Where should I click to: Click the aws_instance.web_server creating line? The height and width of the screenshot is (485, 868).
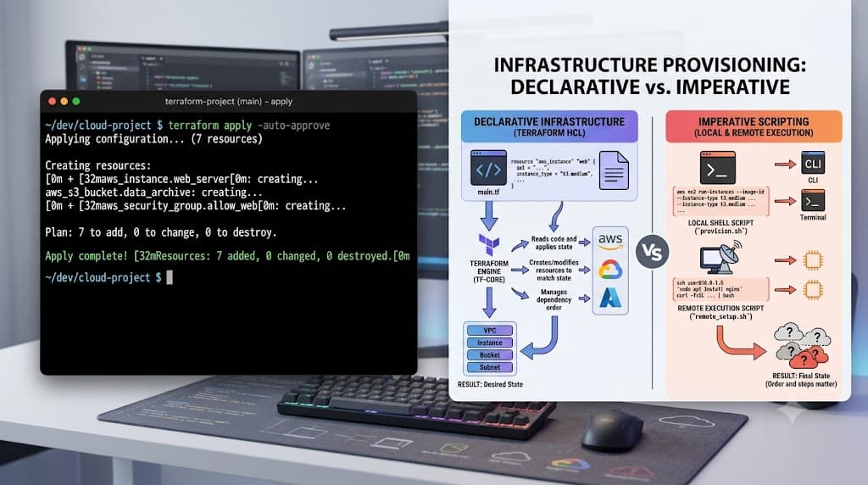point(181,179)
